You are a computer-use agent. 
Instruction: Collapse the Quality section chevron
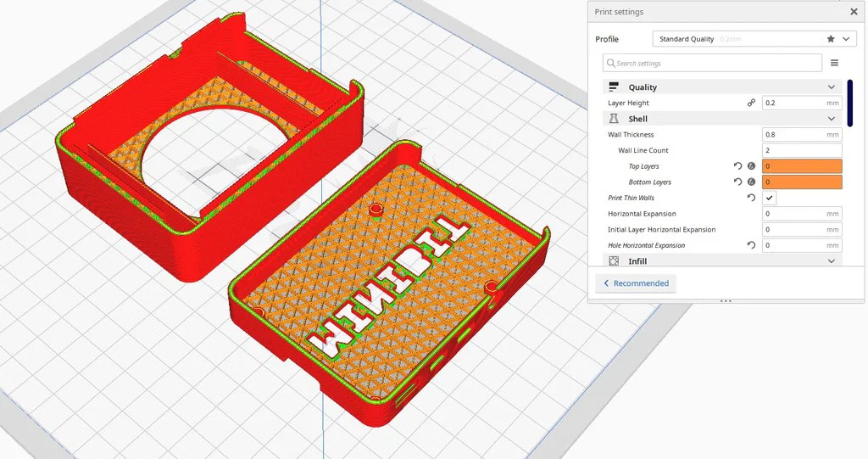[831, 87]
